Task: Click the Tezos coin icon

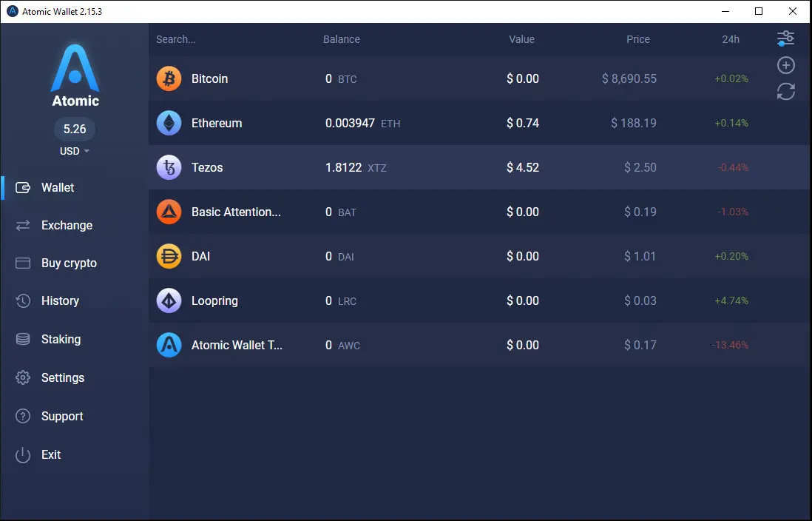Action: point(169,167)
